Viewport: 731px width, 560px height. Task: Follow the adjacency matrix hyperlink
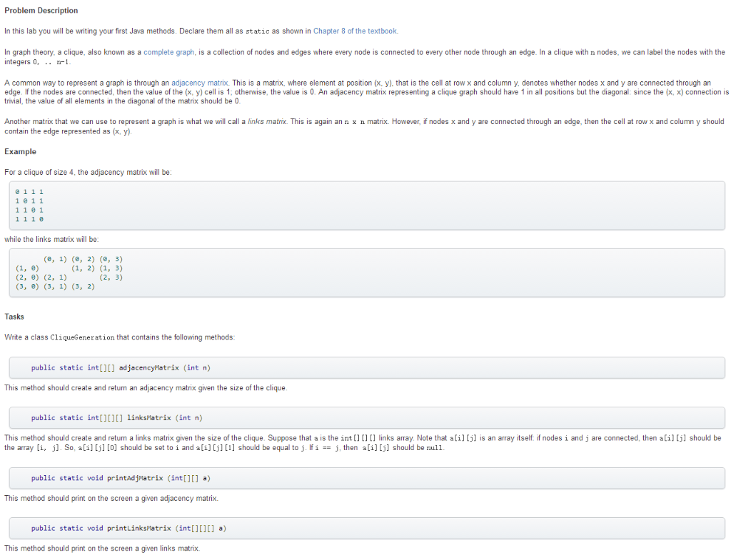(x=200, y=83)
